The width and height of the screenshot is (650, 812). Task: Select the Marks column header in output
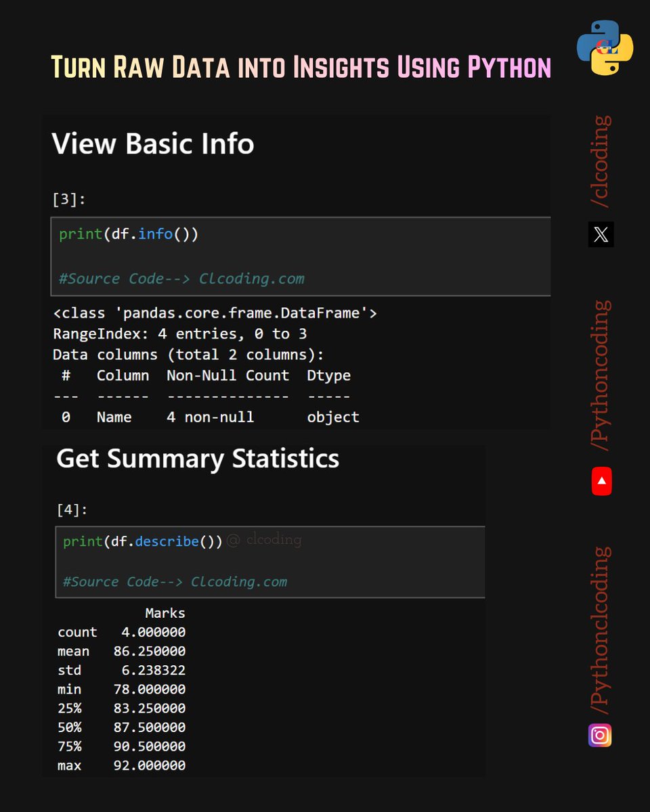click(164, 612)
